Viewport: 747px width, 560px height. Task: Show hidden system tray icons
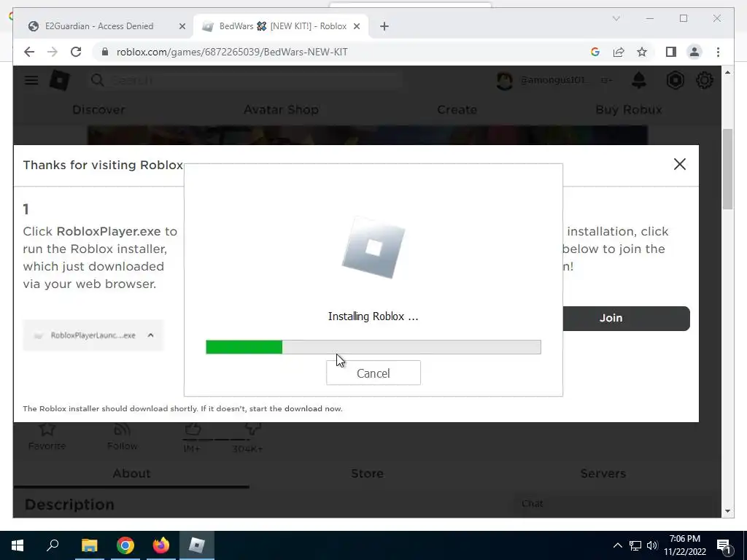pyautogui.click(x=617, y=545)
